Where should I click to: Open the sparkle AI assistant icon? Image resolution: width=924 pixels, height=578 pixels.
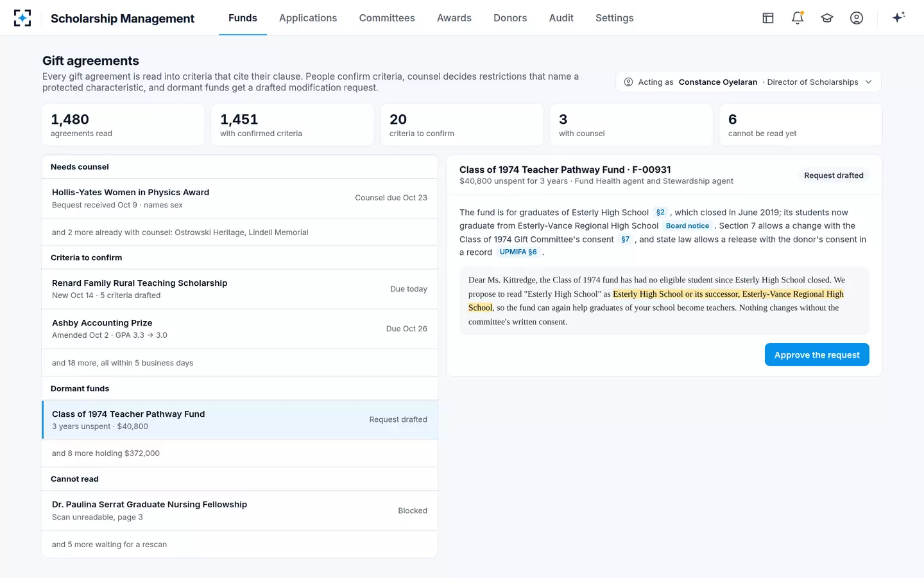(x=898, y=17)
